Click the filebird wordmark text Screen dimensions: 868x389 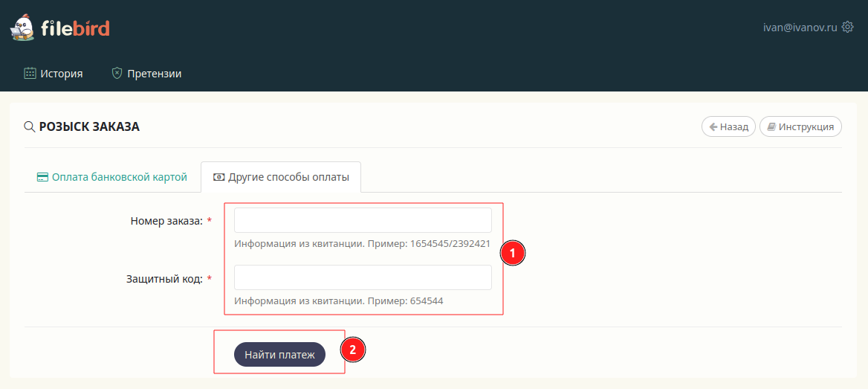tap(76, 29)
